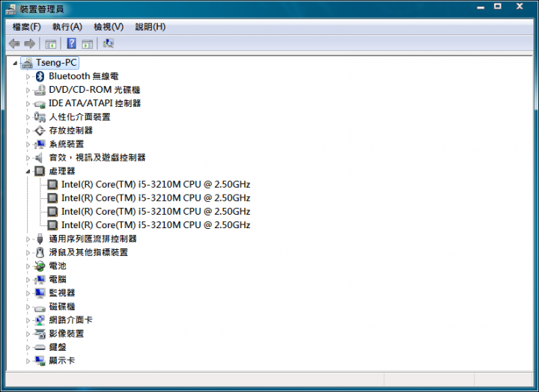The height and width of the screenshot is (392, 539).
Task: Maximize the 裝置管理員 window
Action: click(x=497, y=7)
